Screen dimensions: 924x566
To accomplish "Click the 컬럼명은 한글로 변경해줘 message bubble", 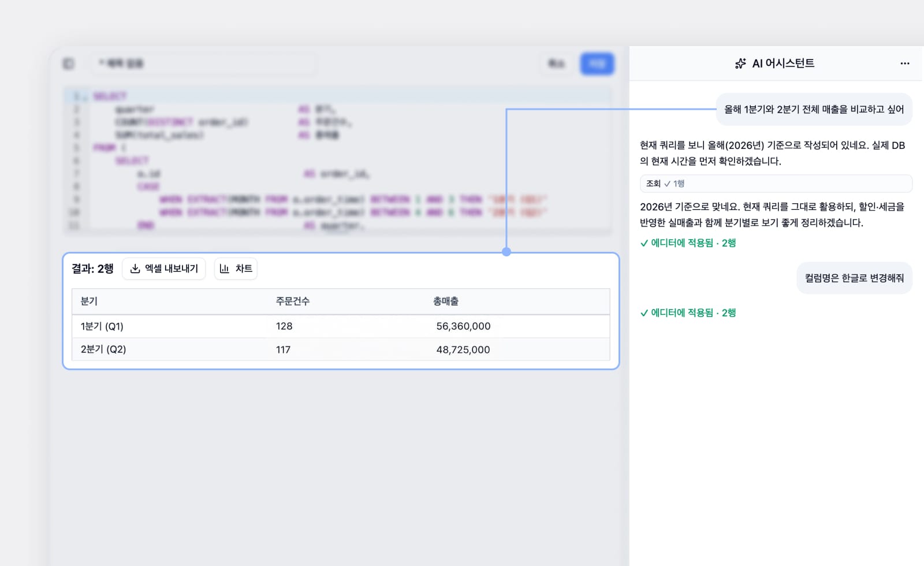I will (855, 278).
